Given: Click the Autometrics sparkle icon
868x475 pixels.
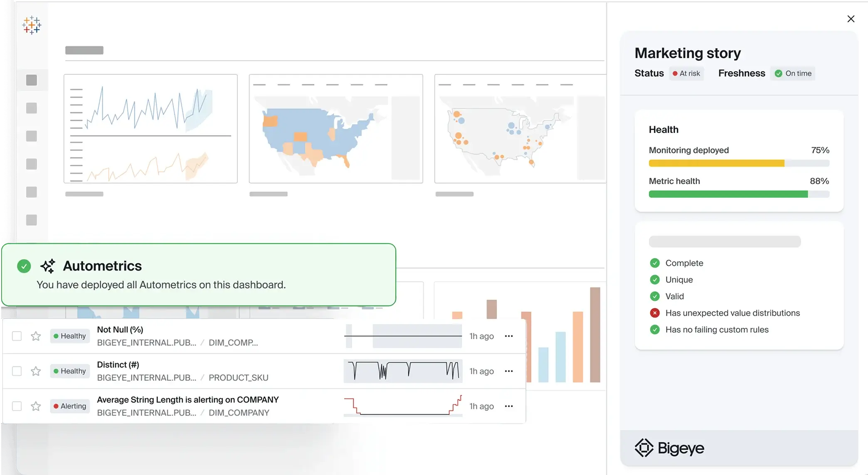Looking at the screenshot, I should tap(48, 266).
